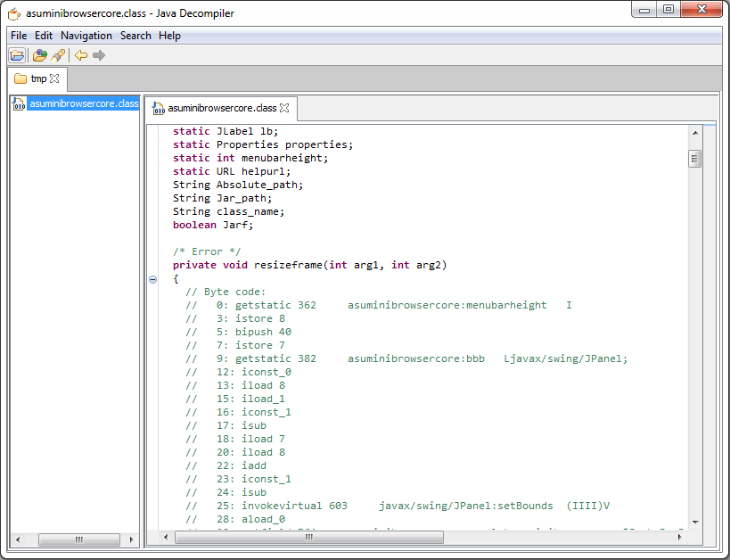Image resolution: width=730 pixels, height=560 pixels.
Task: Click the 'static URL helpurl;' line
Action: tap(232, 171)
